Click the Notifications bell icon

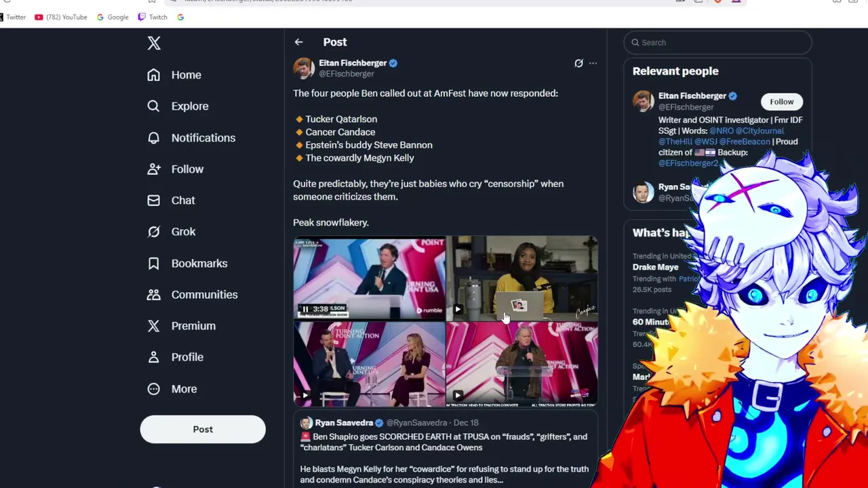coord(154,138)
